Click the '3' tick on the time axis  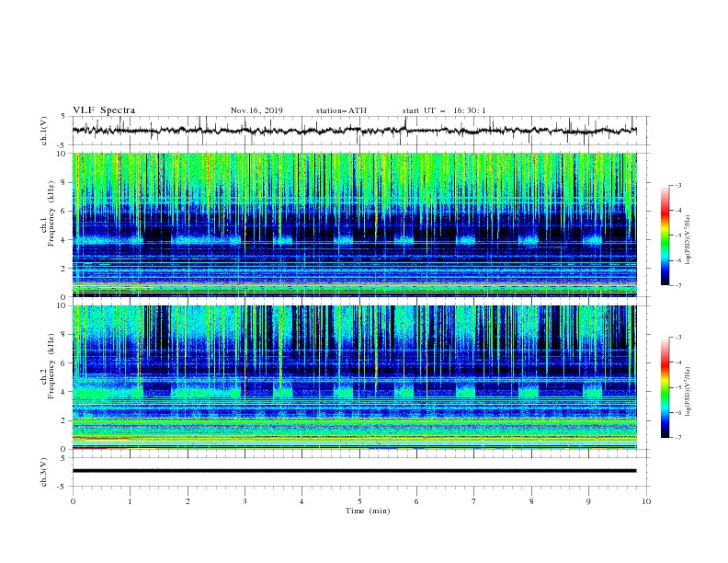[245, 501]
